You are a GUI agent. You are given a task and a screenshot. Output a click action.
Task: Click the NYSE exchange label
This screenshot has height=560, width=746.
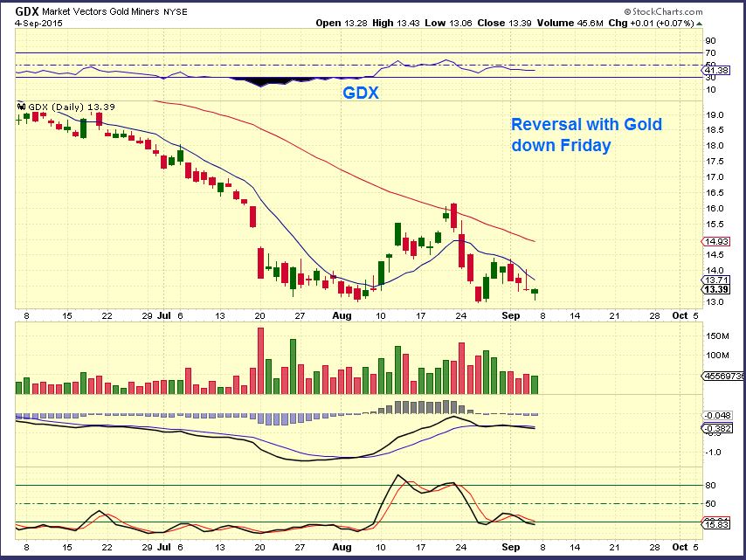coord(175,12)
